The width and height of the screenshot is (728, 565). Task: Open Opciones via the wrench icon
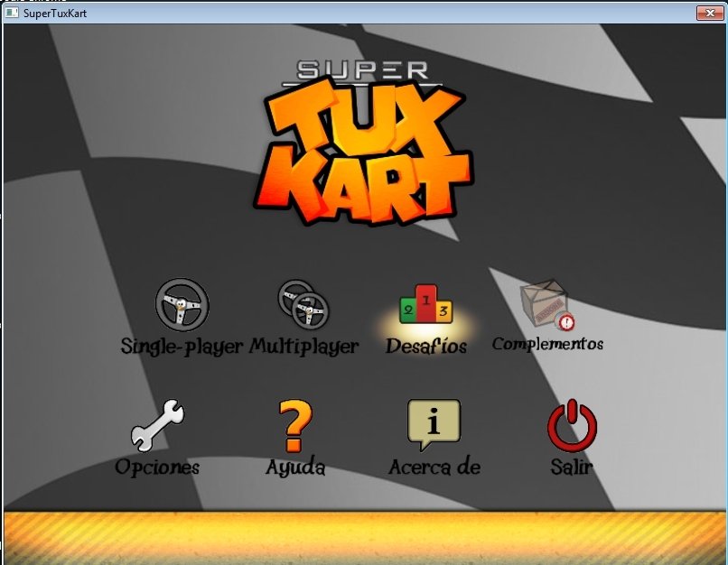(157, 425)
